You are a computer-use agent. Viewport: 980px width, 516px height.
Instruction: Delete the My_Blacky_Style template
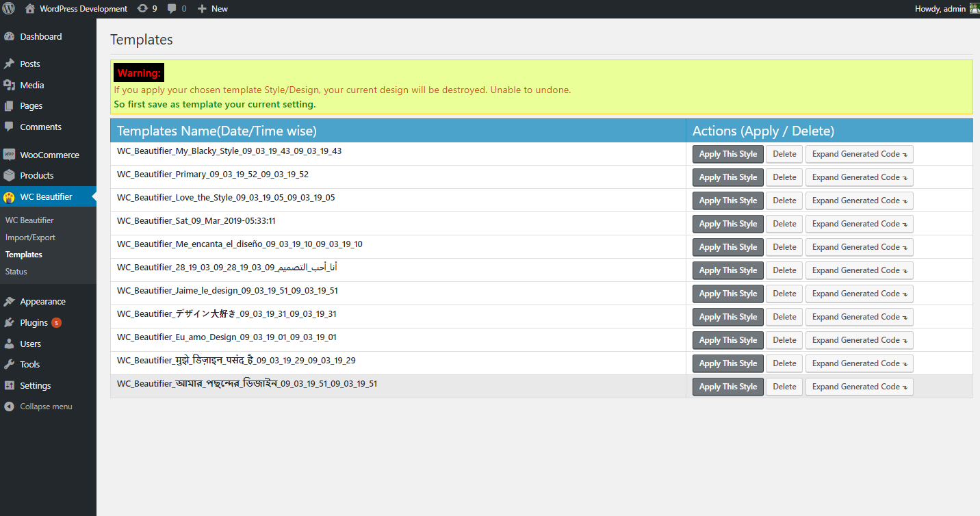784,154
